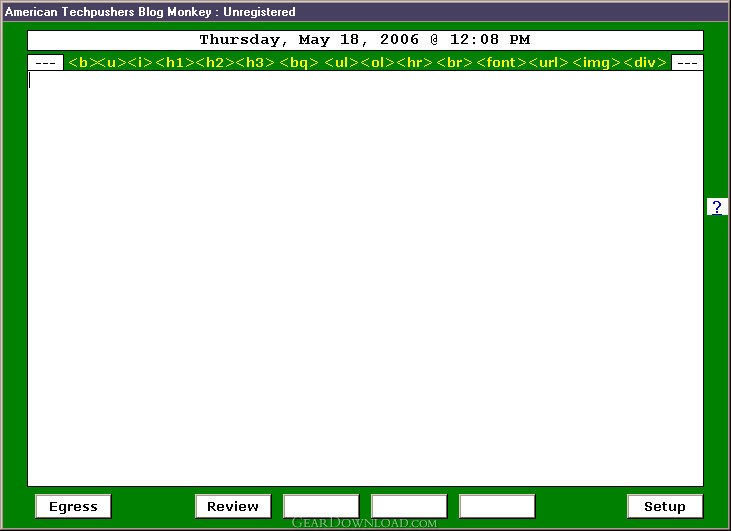
Task: Insert the line break <br> tag
Action: [454, 62]
